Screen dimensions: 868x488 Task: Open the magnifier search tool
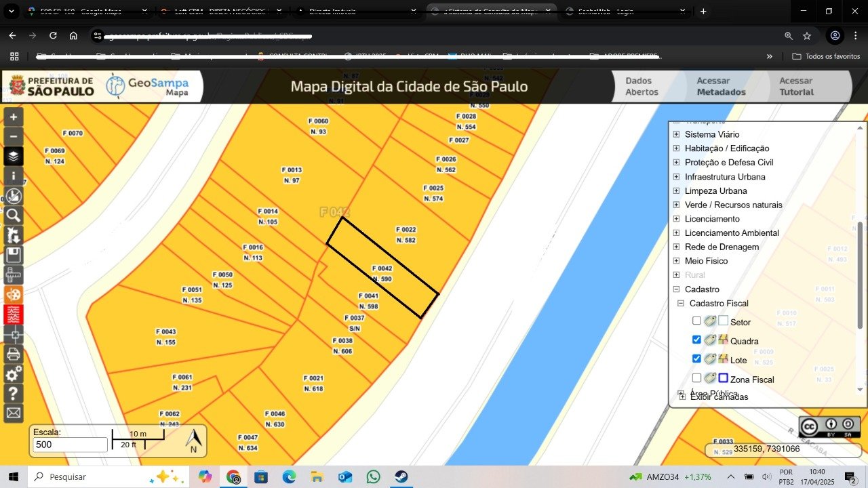tap(14, 216)
